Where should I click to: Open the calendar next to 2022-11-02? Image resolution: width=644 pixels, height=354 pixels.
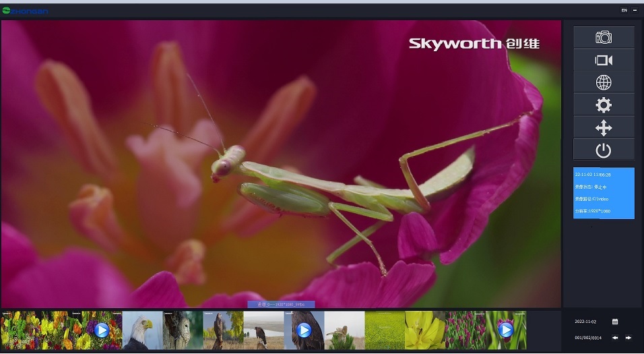tap(615, 322)
